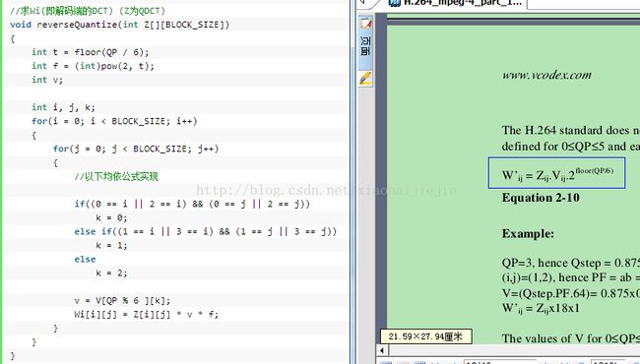Click the 'k = 2;' code line
Screen dimensions: 640x364
coord(111,273)
